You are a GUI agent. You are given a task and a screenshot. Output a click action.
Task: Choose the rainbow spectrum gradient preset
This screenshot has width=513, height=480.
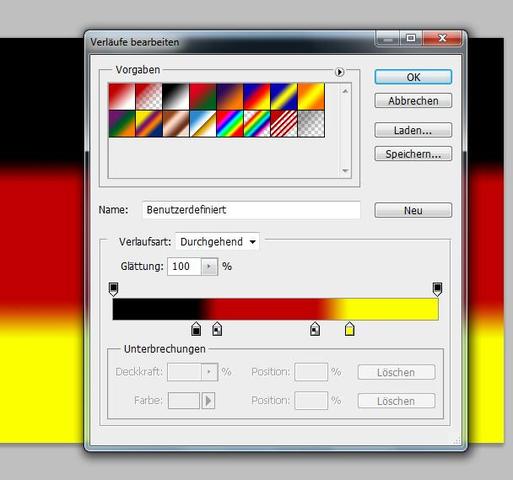point(230,124)
